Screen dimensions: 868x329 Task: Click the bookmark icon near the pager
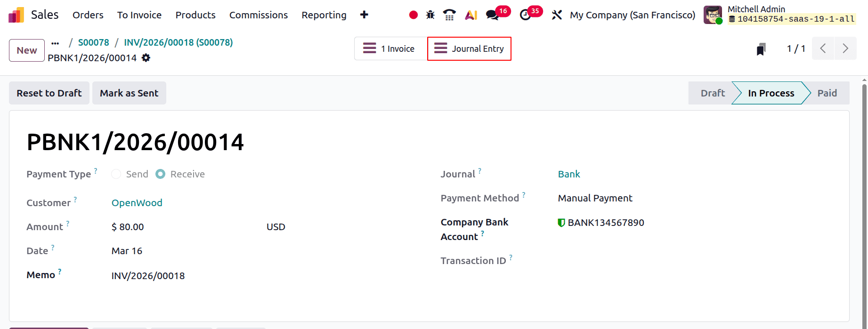pos(761,49)
